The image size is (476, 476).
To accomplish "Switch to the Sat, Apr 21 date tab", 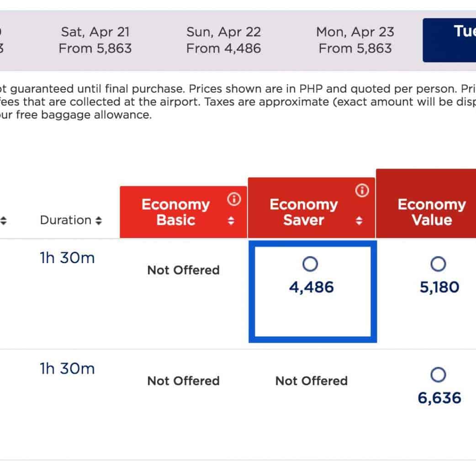I will [x=95, y=40].
